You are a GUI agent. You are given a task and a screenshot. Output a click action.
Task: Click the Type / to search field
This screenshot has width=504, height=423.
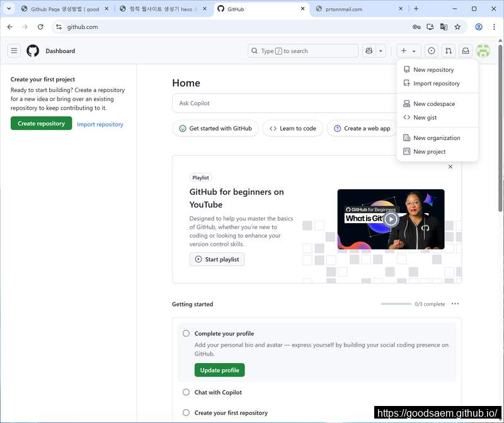coord(303,51)
